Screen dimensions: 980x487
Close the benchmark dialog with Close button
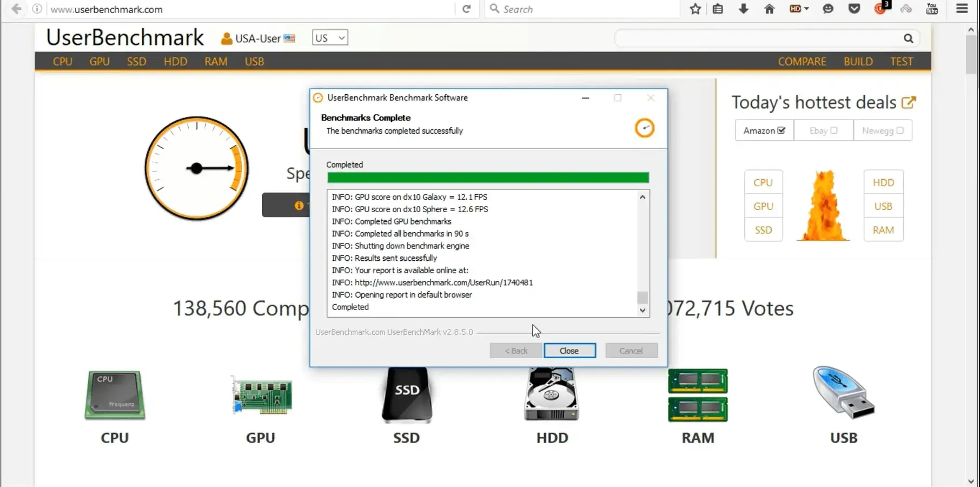[x=570, y=351]
